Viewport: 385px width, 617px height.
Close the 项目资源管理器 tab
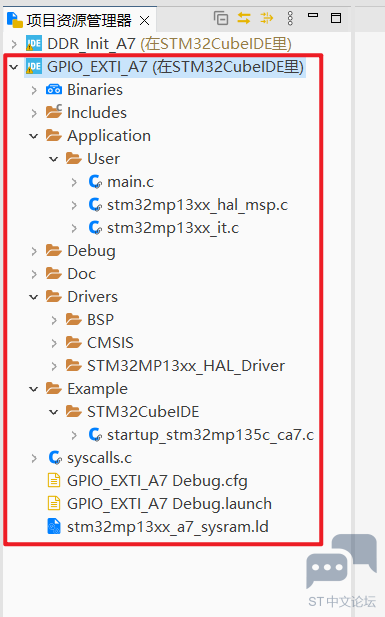click(144, 20)
